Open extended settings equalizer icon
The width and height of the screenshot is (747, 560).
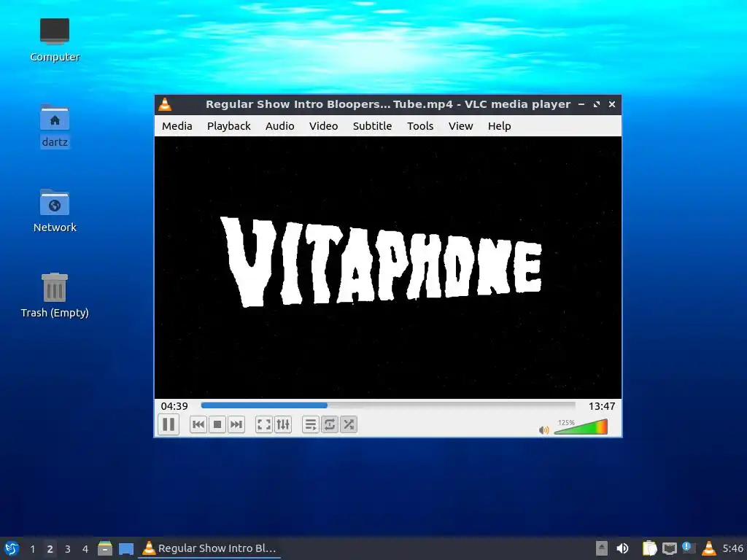click(283, 424)
